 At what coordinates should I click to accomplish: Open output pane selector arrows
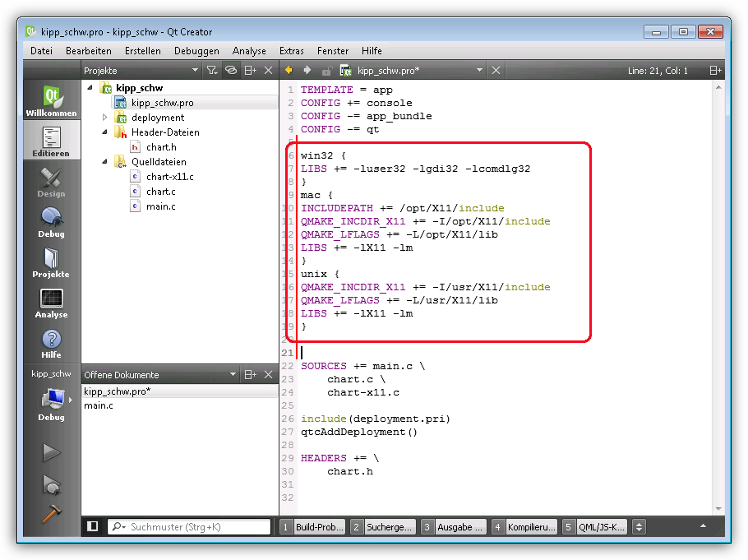[639, 527]
